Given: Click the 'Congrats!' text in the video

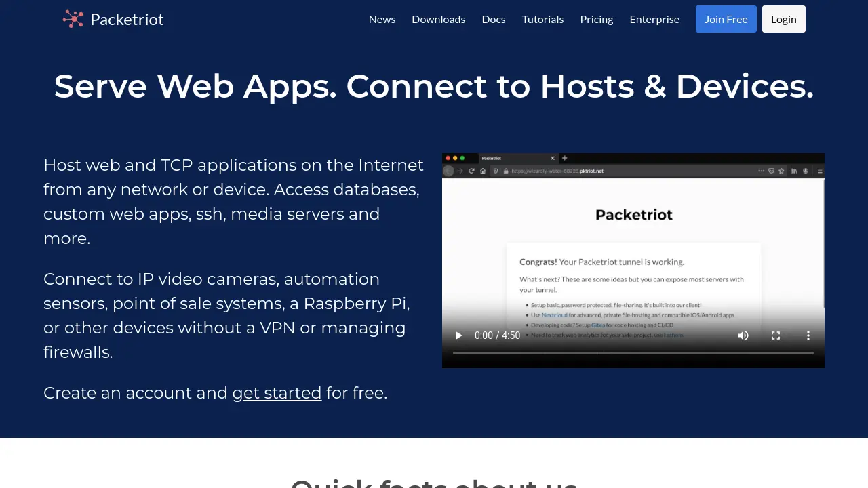Looking at the screenshot, I should [538, 262].
